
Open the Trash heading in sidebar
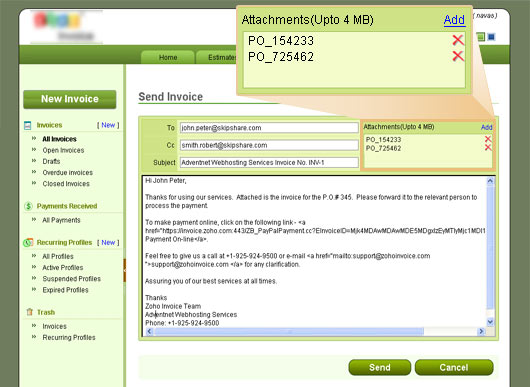[x=46, y=312]
